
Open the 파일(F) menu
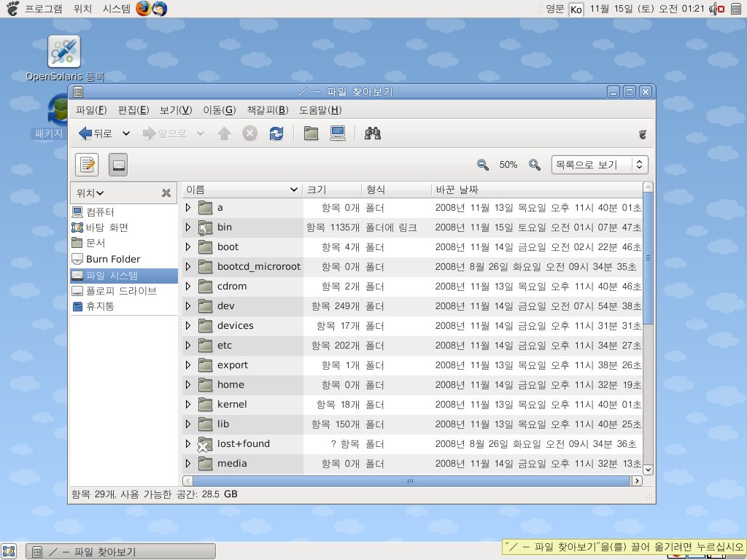pyautogui.click(x=91, y=110)
